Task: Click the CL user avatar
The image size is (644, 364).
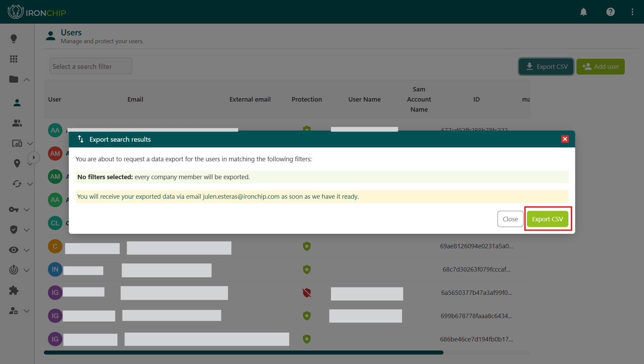Action: coord(55,223)
